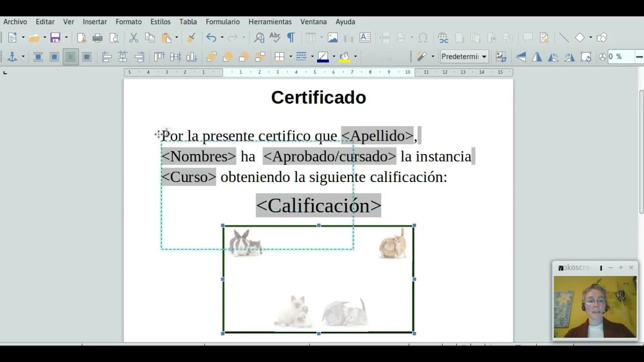644x362 pixels.
Task: Open the Predeterminado image mode dropdown
Action: pyautogui.click(x=464, y=57)
